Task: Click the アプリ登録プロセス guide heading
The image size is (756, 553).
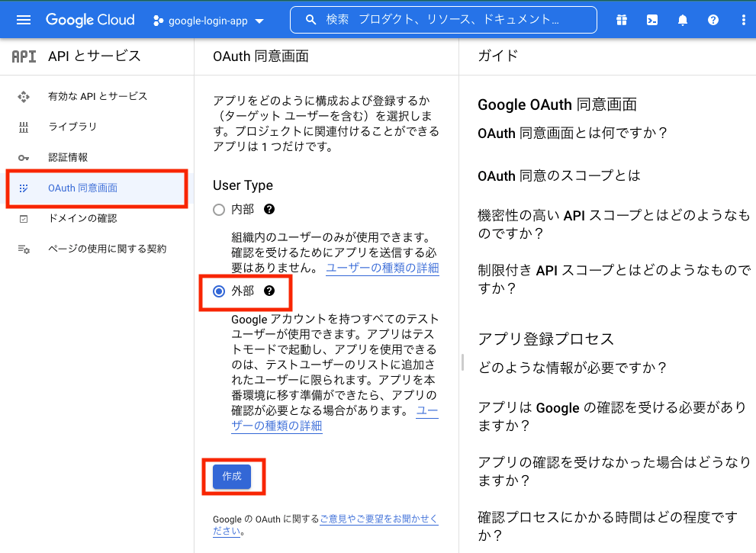Action: [545, 339]
